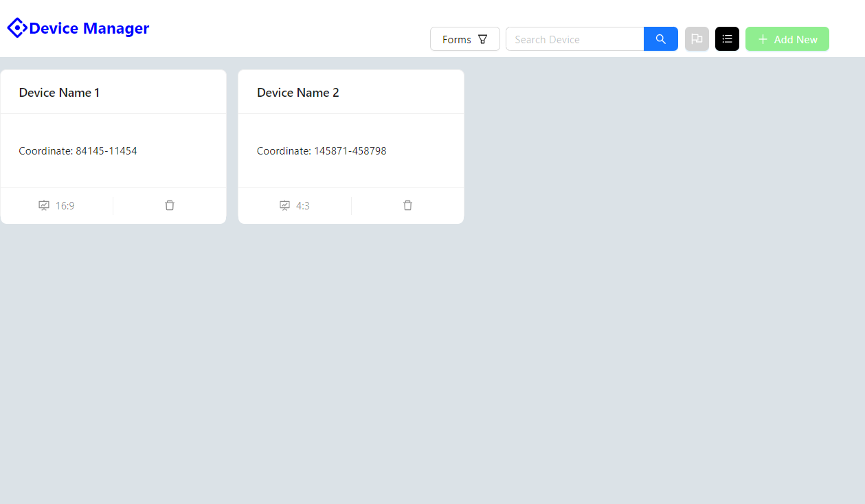Image resolution: width=865 pixels, height=504 pixels.
Task: Delete Device Name 2 using its trash icon
Action: (407, 205)
